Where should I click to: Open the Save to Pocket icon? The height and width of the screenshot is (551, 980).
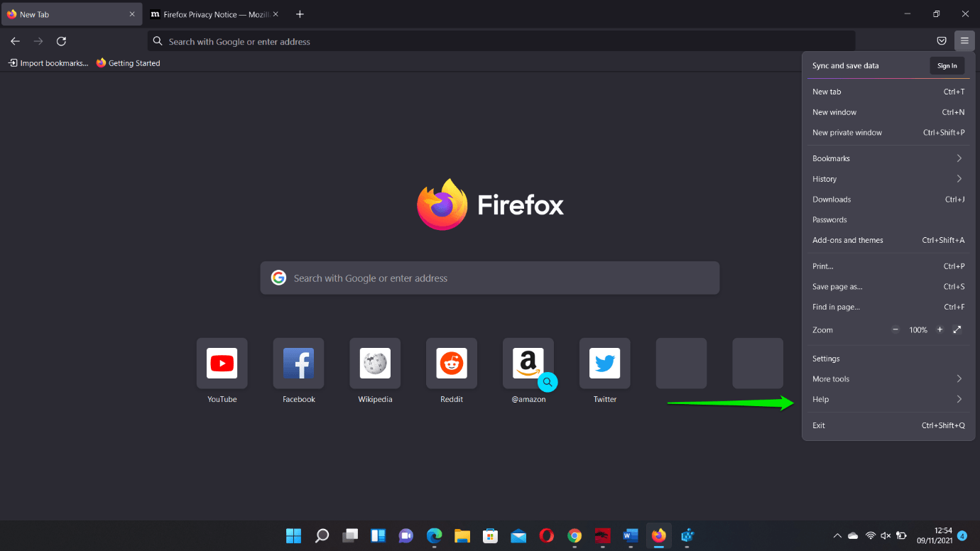pos(942,41)
